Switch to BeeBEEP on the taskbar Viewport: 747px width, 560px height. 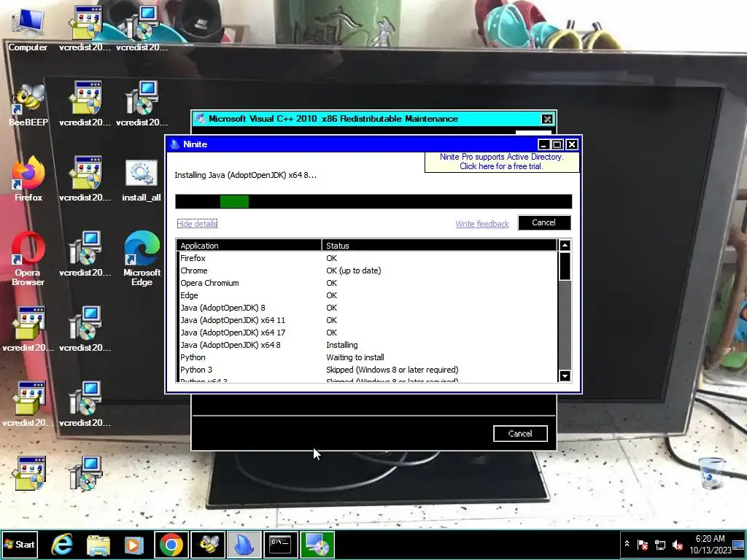click(208, 545)
